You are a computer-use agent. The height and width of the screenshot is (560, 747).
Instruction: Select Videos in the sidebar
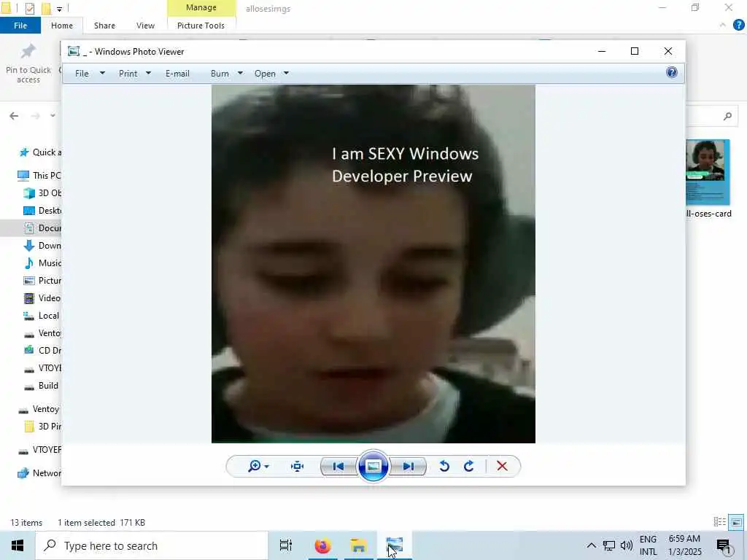pyautogui.click(x=42, y=298)
